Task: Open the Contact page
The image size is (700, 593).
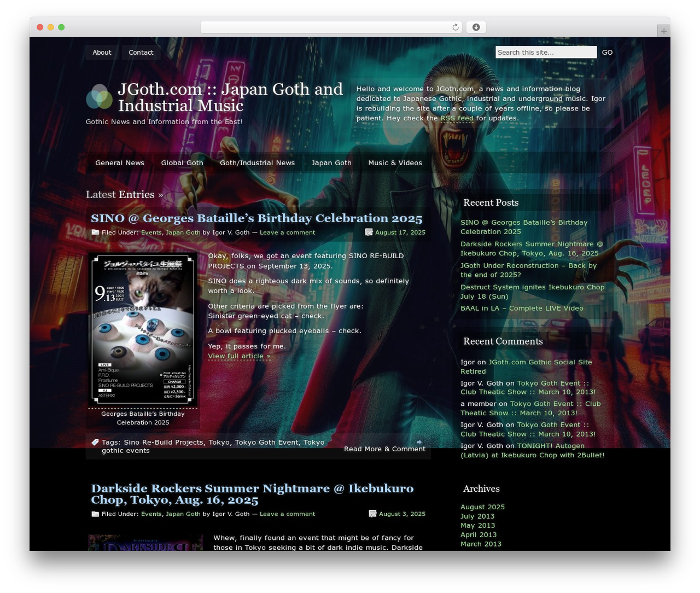Action: point(141,53)
